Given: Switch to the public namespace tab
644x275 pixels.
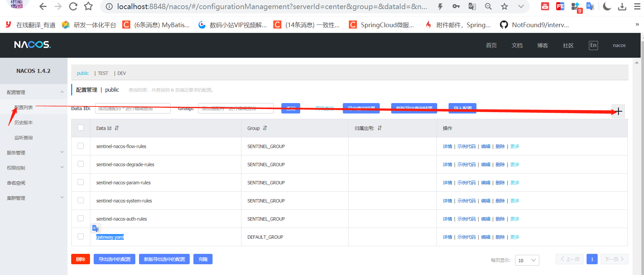Looking at the screenshot, I should pos(83,73).
